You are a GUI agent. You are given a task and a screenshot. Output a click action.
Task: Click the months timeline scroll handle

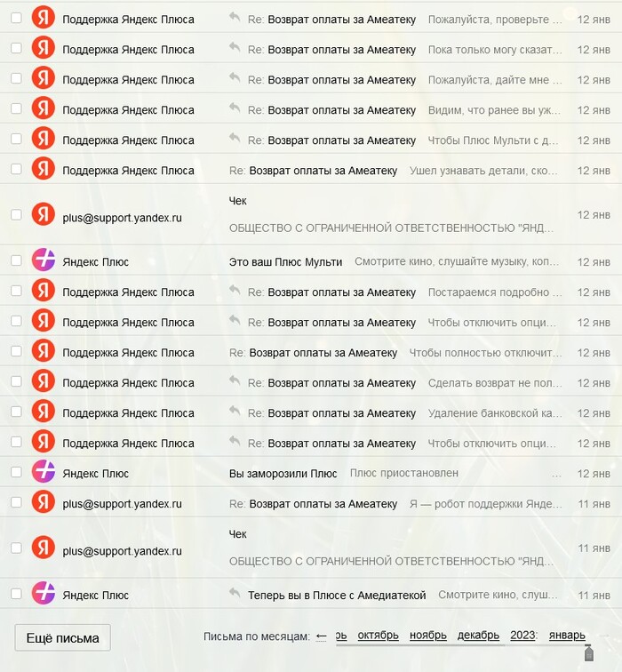[x=589, y=653]
